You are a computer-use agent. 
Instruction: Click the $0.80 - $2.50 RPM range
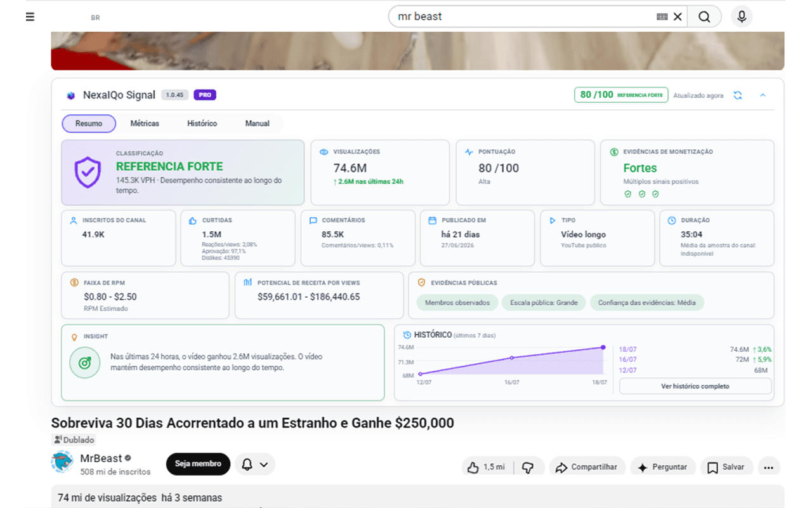coord(110,297)
